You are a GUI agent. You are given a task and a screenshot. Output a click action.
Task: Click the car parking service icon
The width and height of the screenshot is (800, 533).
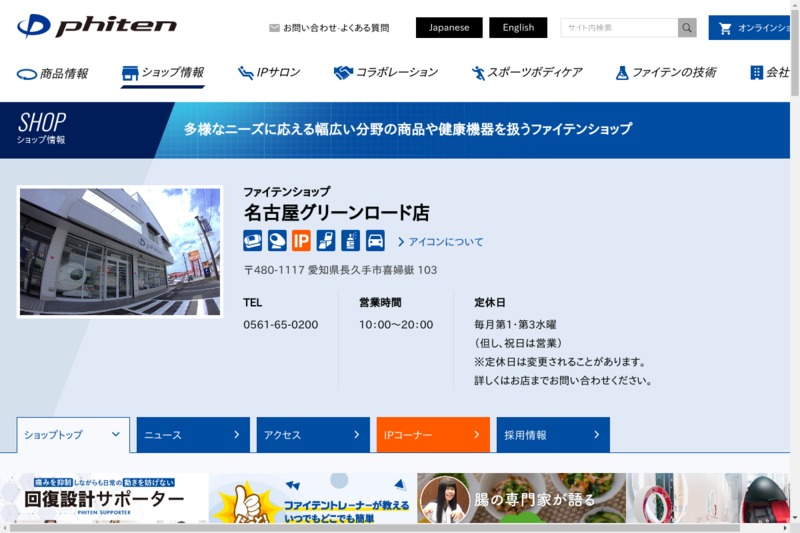(x=375, y=241)
